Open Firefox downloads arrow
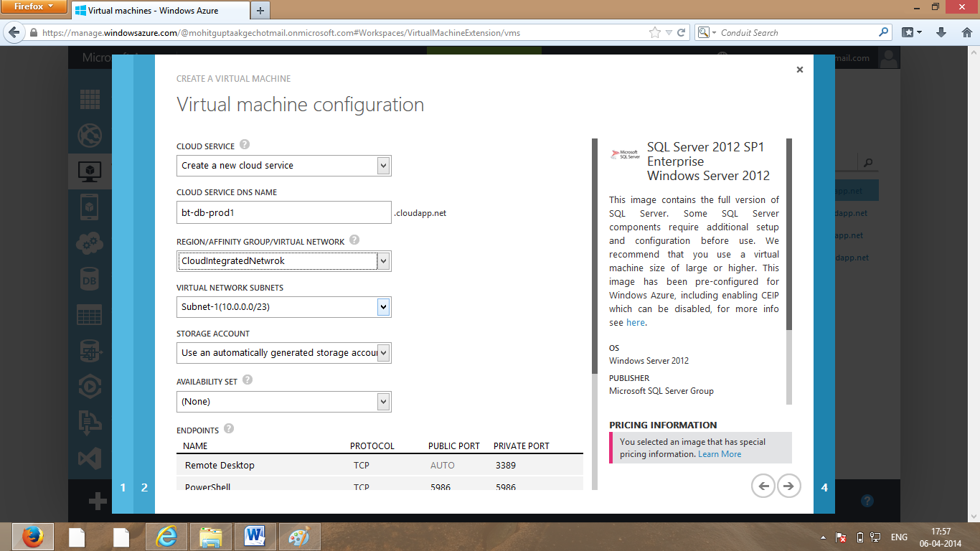980x551 pixels. [941, 33]
